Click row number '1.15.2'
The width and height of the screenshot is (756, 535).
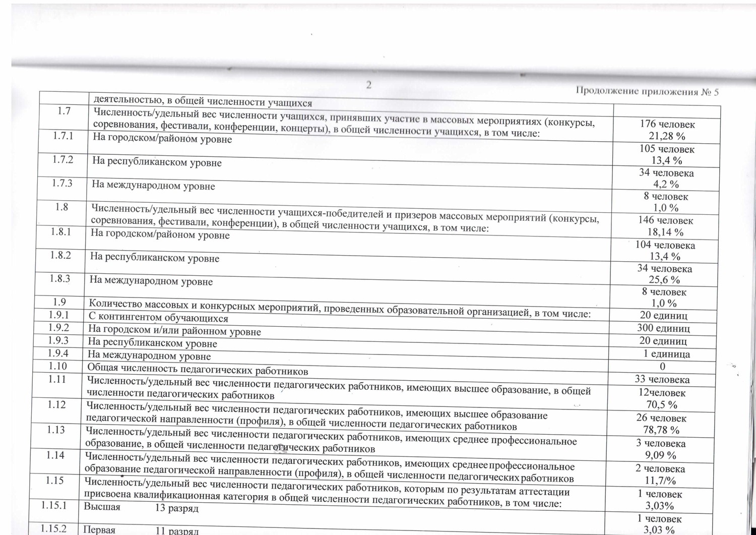[x=53, y=528]
